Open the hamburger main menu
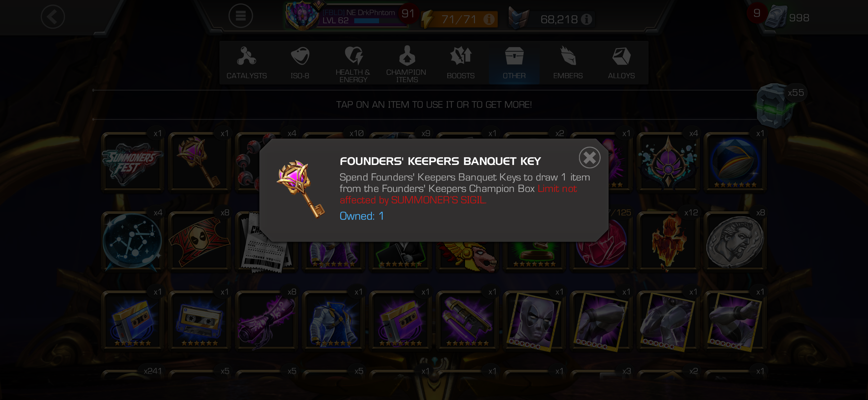Screen dimensions: 868x400 (x=240, y=16)
